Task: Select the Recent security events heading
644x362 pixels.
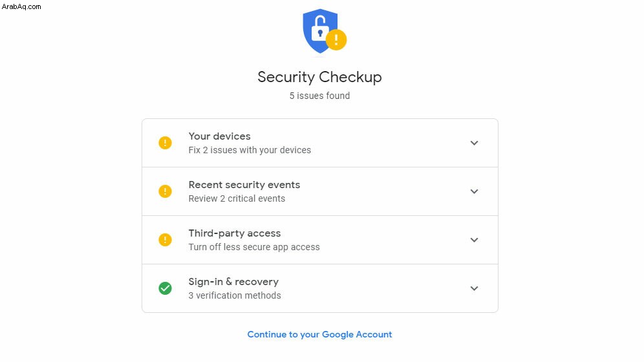Action: pos(244,185)
